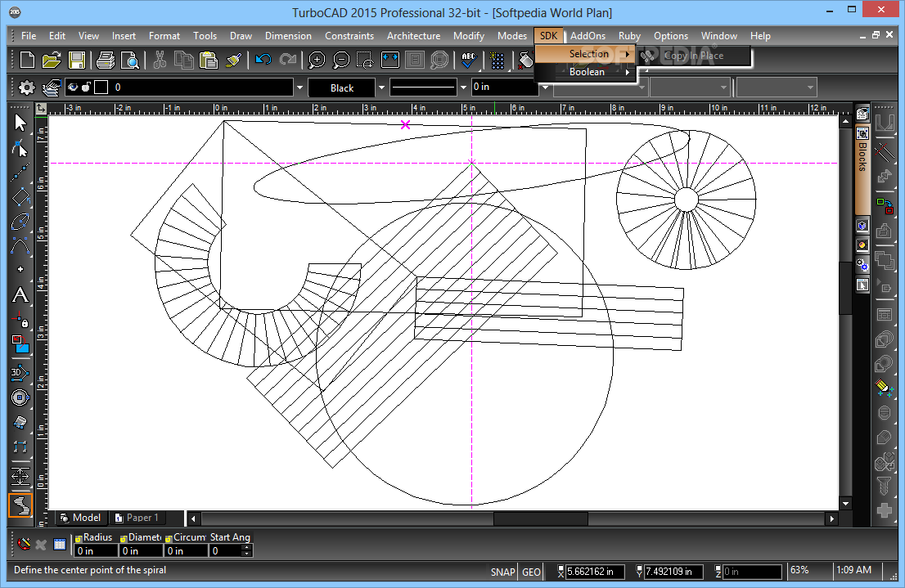This screenshot has width=905, height=588.
Task: Open drawing setup with the gear icon
Action: pos(26,88)
